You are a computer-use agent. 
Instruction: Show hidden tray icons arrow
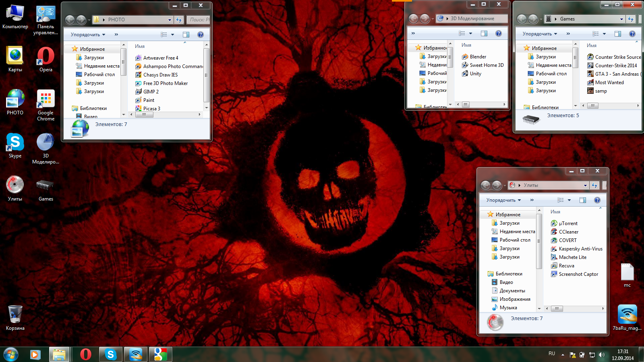coord(563,355)
